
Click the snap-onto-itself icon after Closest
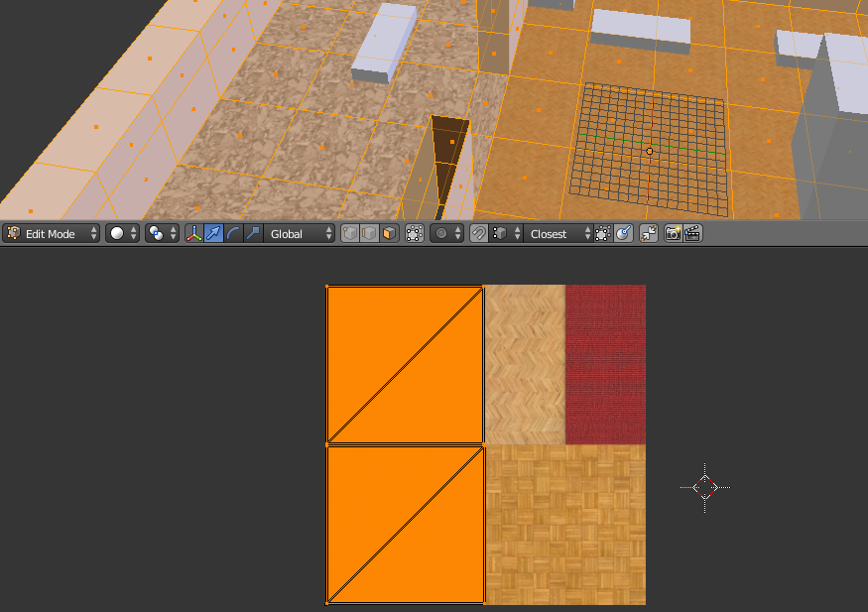pos(603,234)
